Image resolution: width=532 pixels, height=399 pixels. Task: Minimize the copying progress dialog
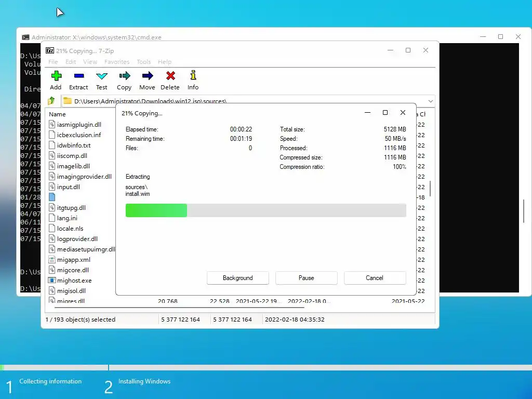(367, 113)
